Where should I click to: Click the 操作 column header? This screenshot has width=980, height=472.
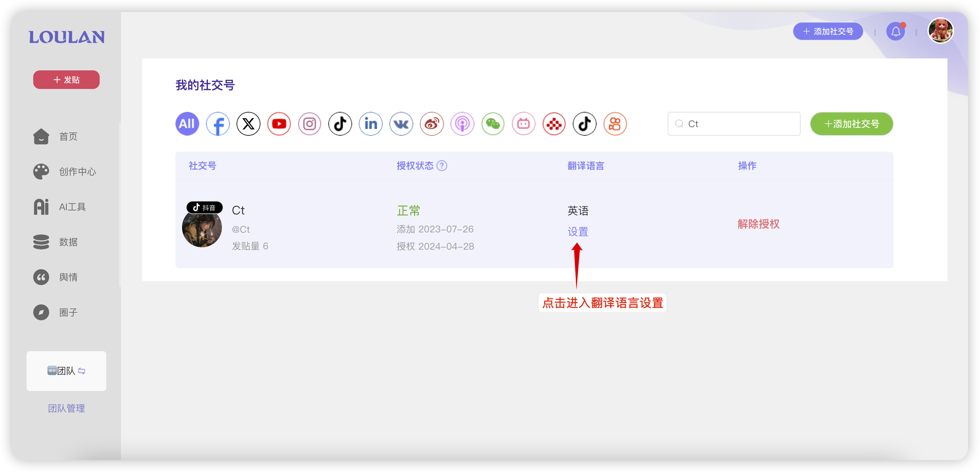coord(747,166)
